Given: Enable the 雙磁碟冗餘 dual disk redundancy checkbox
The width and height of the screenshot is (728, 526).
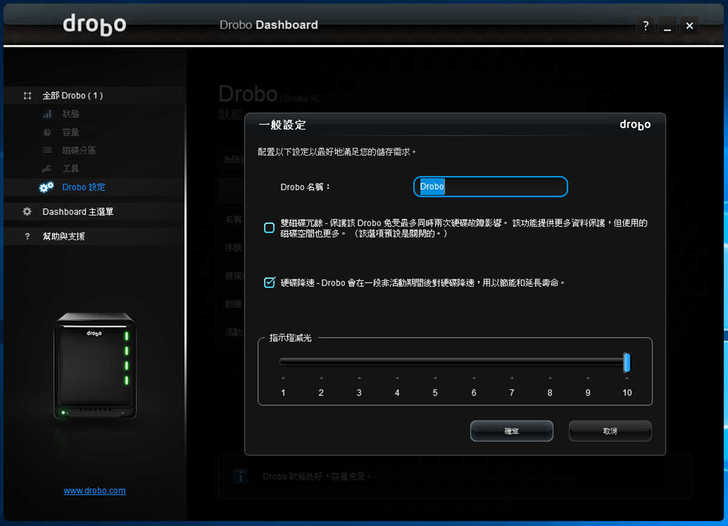Looking at the screenshot, I should (x=269, y=228).
